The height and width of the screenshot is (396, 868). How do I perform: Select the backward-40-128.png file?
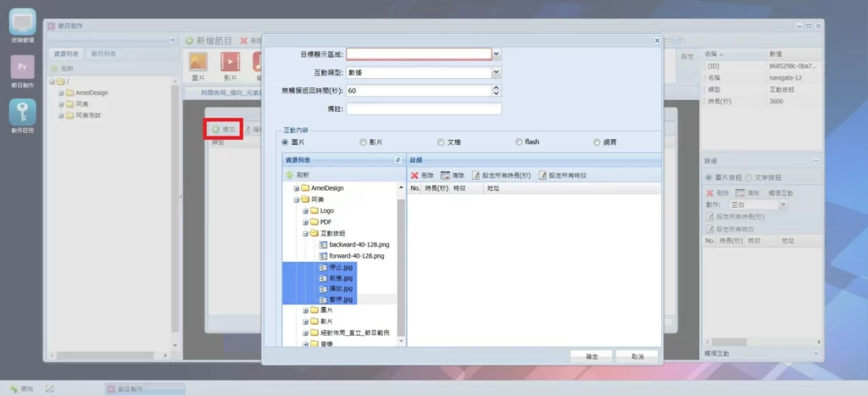click(x=358, y=244)
